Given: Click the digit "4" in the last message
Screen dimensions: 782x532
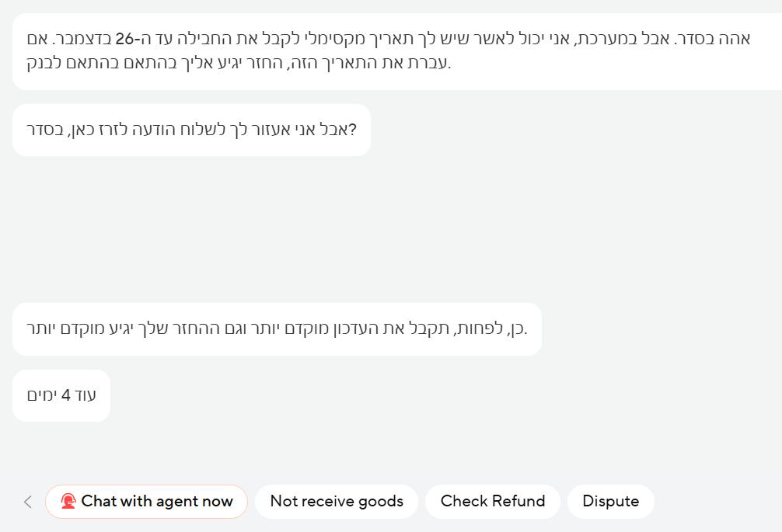Looking at the screenshot, I should tap(66, 395).
